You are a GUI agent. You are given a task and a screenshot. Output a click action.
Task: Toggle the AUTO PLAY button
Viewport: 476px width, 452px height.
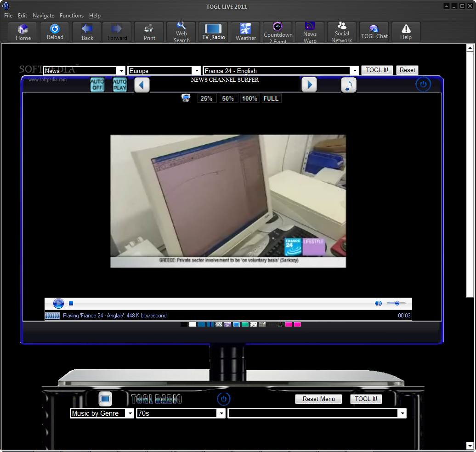[119, 85]
